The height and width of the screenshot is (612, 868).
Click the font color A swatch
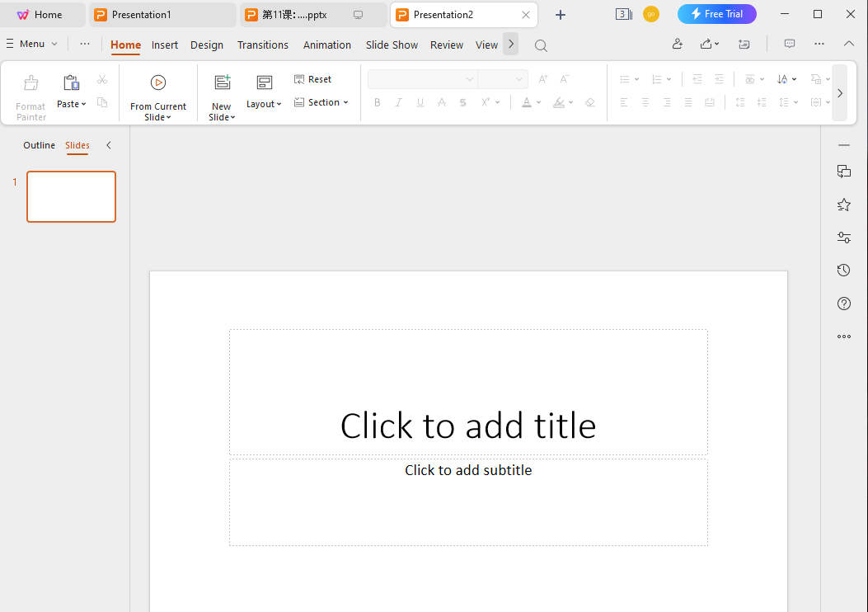[x=527, y=102]
